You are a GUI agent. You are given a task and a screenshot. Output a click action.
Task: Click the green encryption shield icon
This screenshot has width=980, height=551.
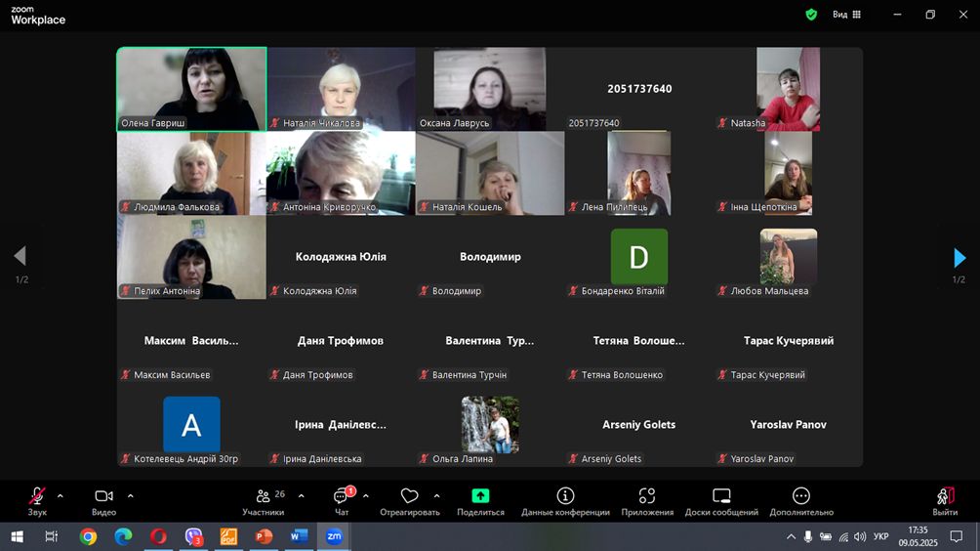point(811,15)
